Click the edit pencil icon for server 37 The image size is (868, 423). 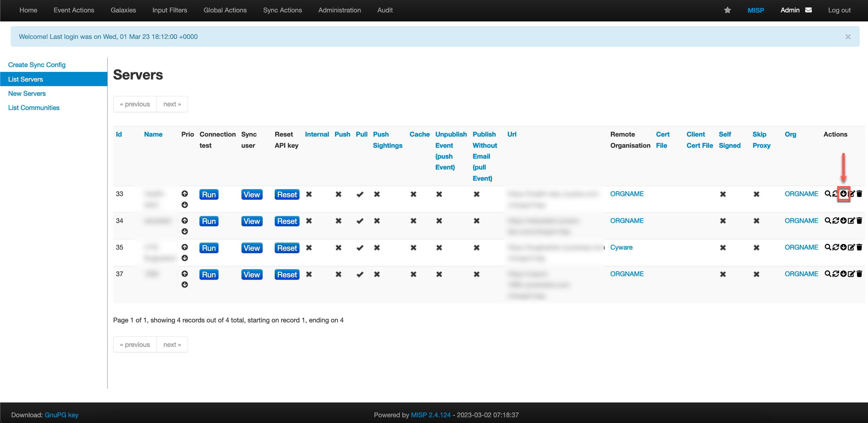851,274
